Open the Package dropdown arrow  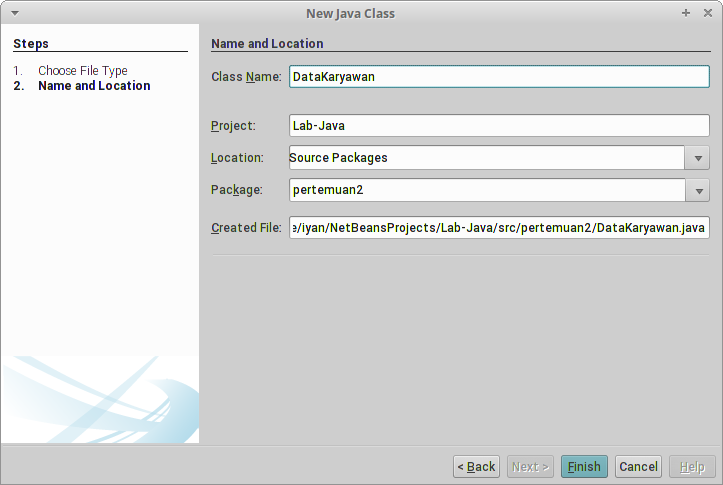(698, 190)
